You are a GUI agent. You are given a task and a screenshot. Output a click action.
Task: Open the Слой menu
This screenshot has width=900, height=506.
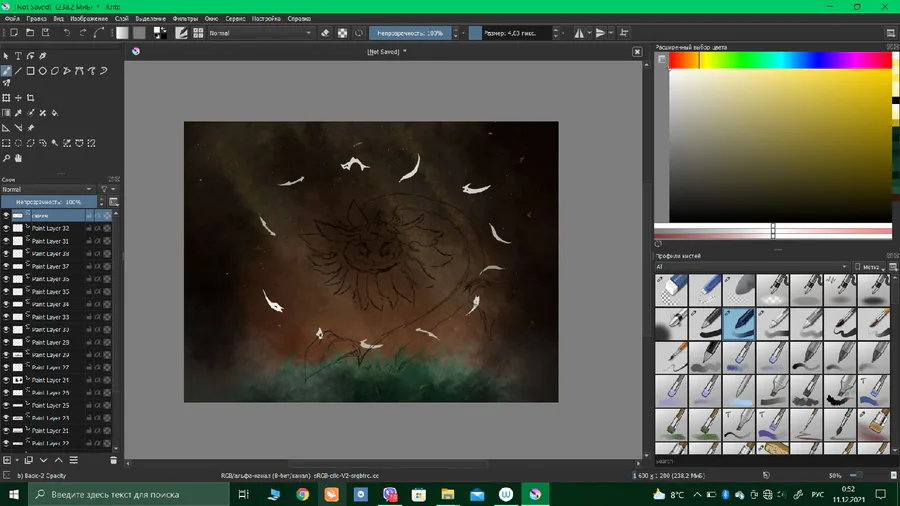click(x=122, y=19)
